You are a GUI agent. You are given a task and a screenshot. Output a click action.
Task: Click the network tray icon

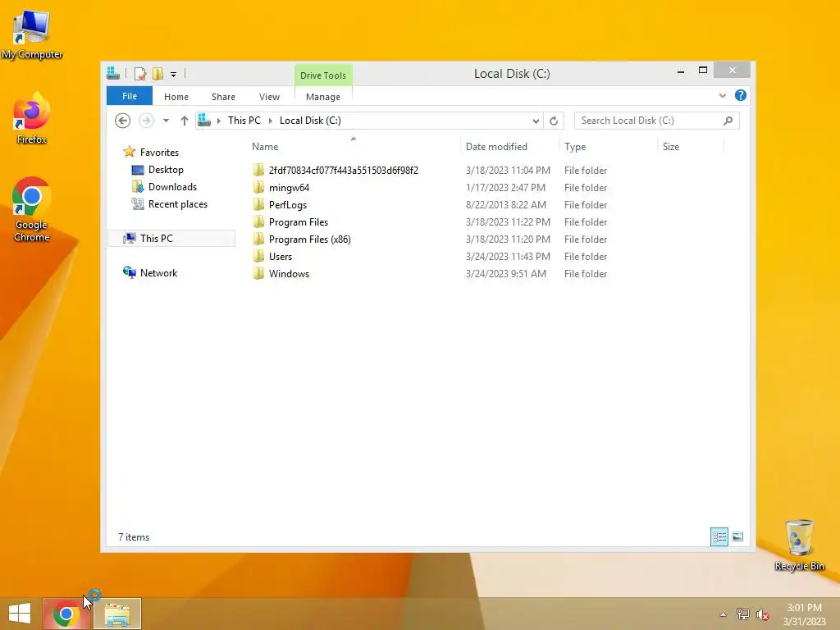click(742, 614)
